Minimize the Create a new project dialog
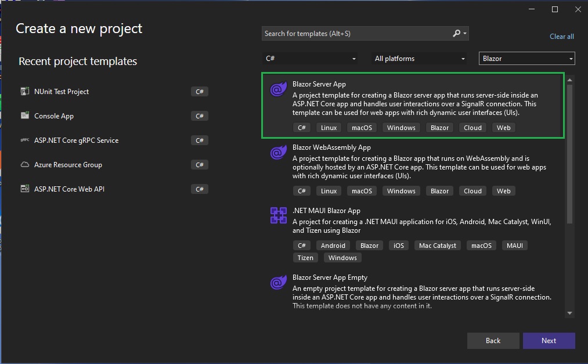Image resolution: width=588 pixels, height=364 pixels. tap(532, 9)
